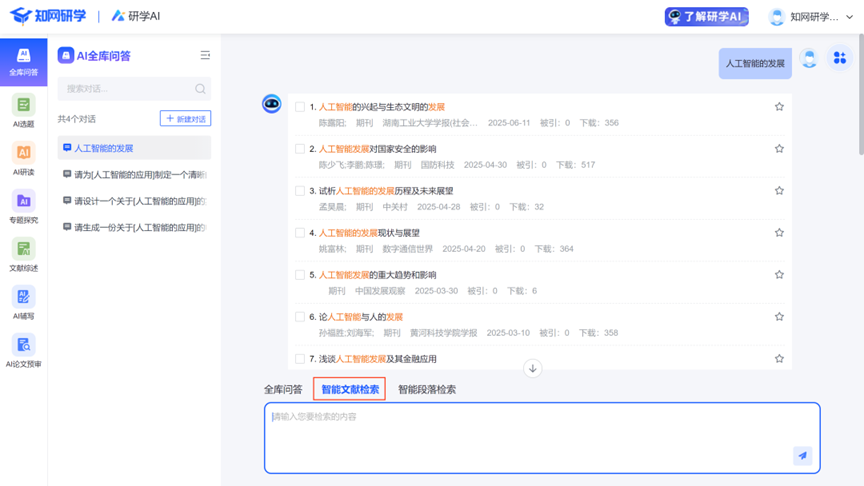Open the 文献综述 sidebar tool

tap(23, 254)
